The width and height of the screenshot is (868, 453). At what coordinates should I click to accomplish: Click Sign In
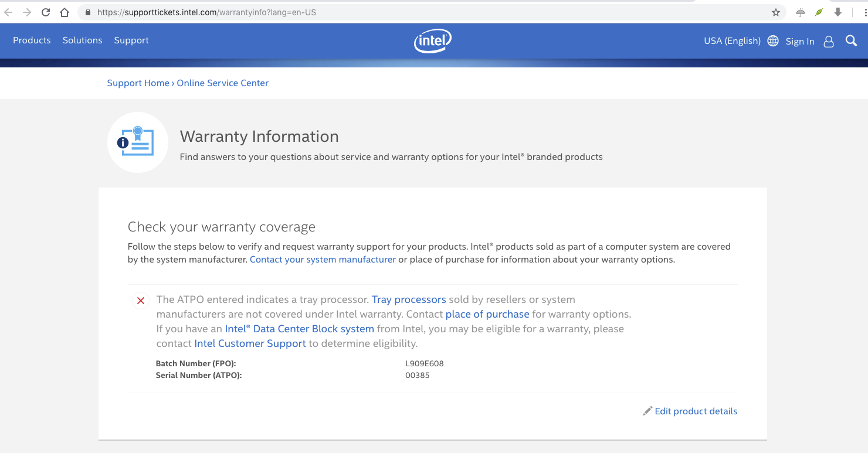click(x=800, y=41)
